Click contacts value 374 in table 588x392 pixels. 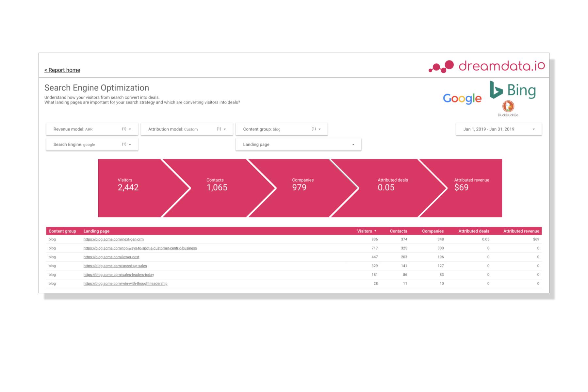(404, 239)
